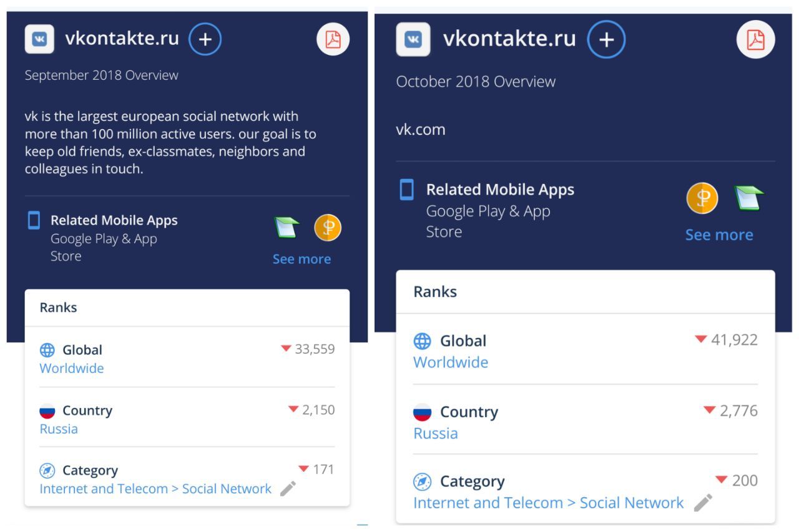Click Related Mobile Apps heading, September
Viewport: 799px width, 532px height.
pos(114,220)
